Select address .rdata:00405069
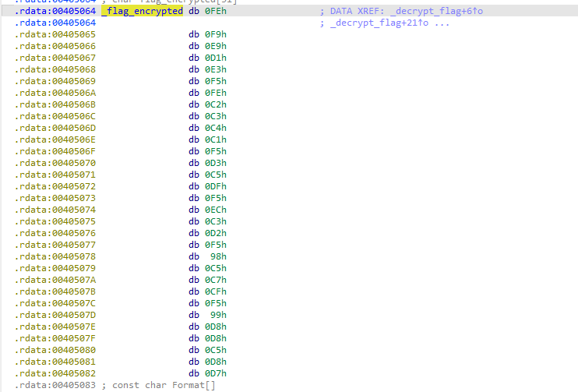This screenshot has width=578, height=392. tap(55, 81)
